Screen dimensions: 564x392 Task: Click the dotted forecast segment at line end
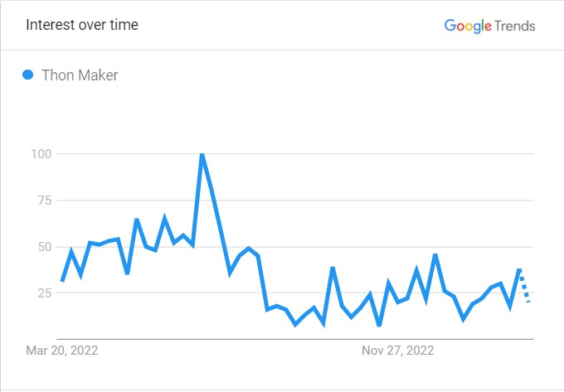click(524, 286)
